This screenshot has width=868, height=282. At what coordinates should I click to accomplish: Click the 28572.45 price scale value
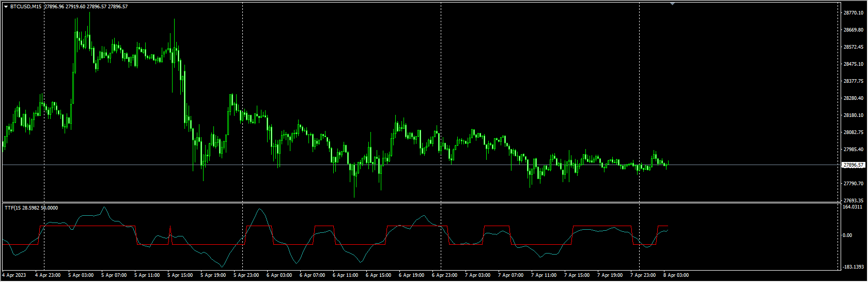click(854, 47)
